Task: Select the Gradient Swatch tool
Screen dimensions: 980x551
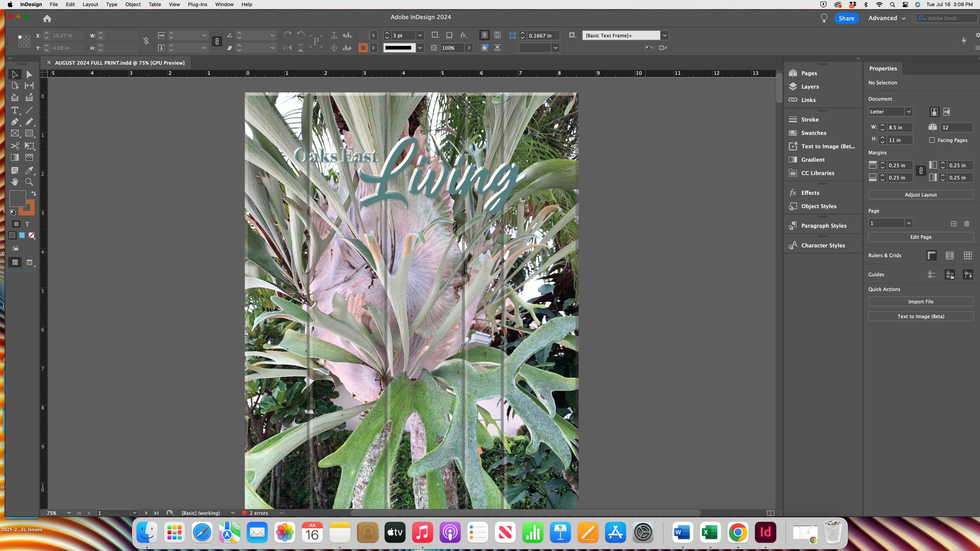Action: coord(15,157)
